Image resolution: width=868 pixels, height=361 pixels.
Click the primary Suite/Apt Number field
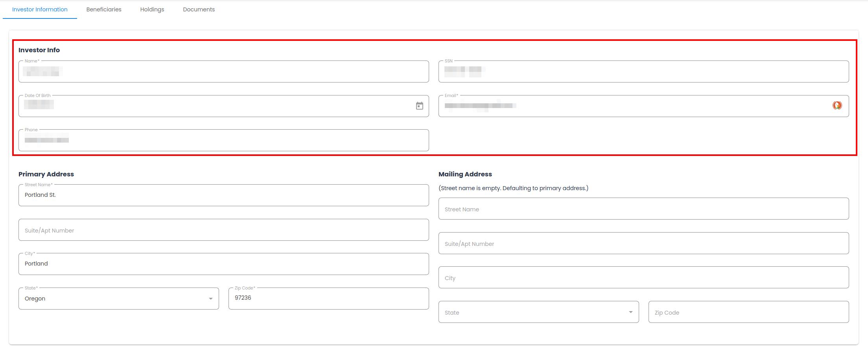click(223, 230)
